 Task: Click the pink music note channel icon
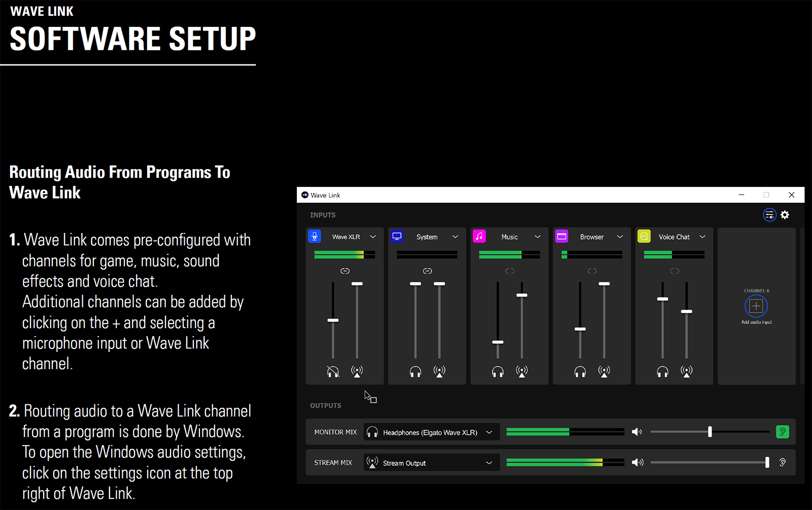coord(479,236)
